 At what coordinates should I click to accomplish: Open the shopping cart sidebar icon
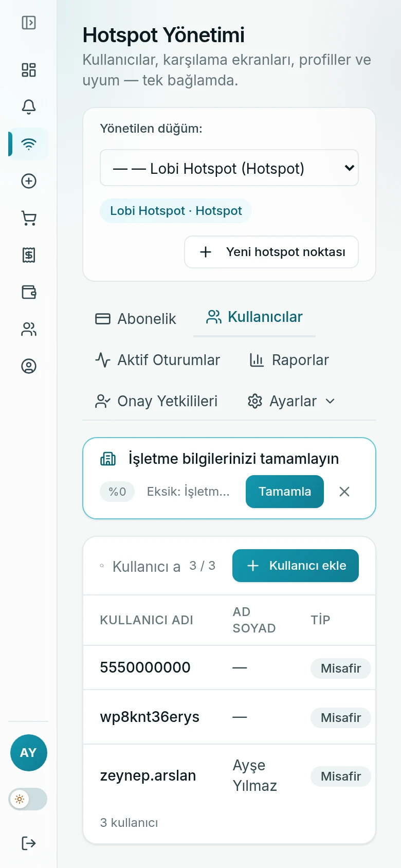pos(29,218)
